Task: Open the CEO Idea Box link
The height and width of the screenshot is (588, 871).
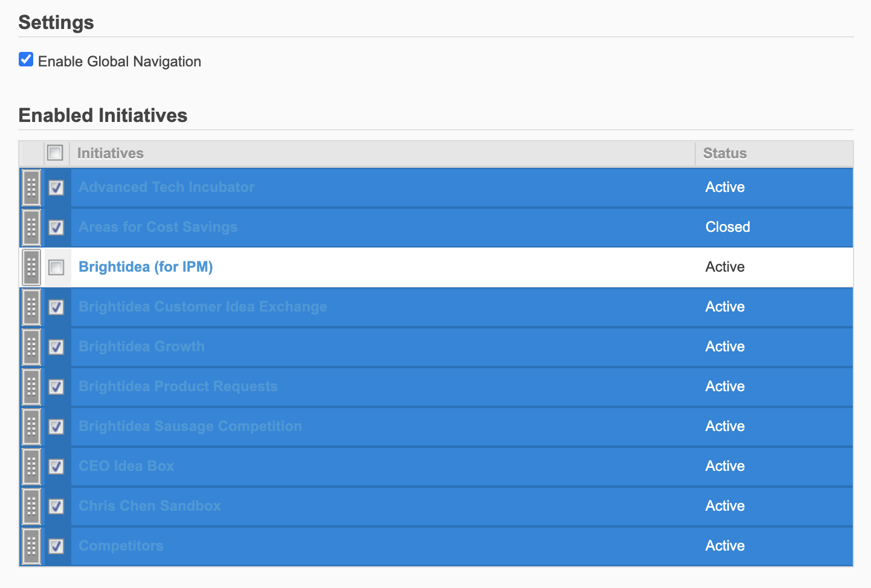Action: pos(126,466)
